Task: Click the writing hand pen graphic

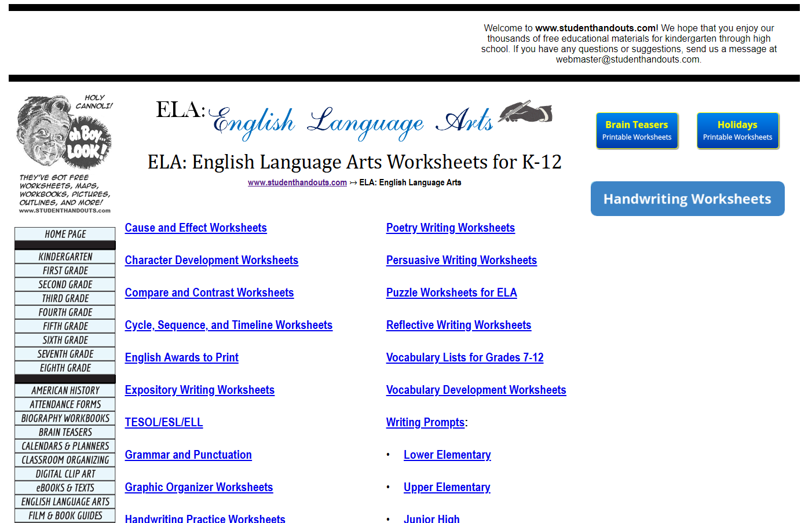Action: 525,112
